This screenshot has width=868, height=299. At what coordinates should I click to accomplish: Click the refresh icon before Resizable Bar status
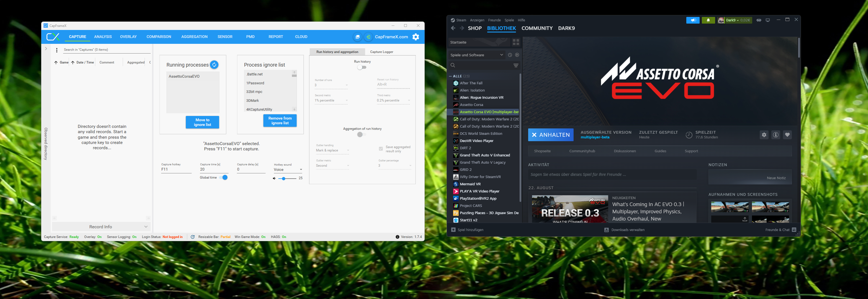193,237
